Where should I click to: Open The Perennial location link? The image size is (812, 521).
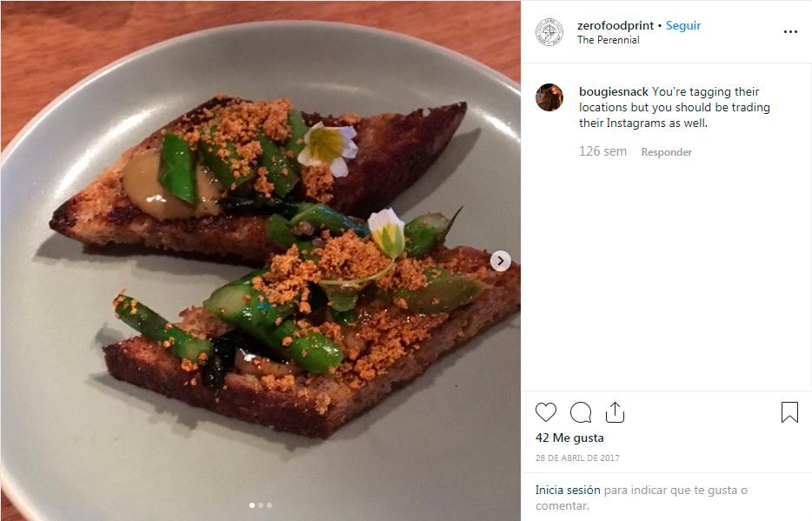pyautogui.click(x=608, y=40)
